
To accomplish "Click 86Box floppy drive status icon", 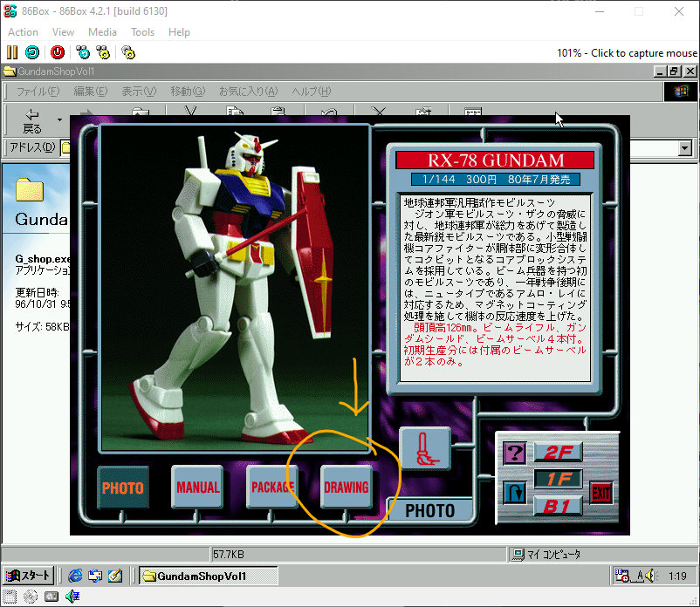I will tap(10, 597).
